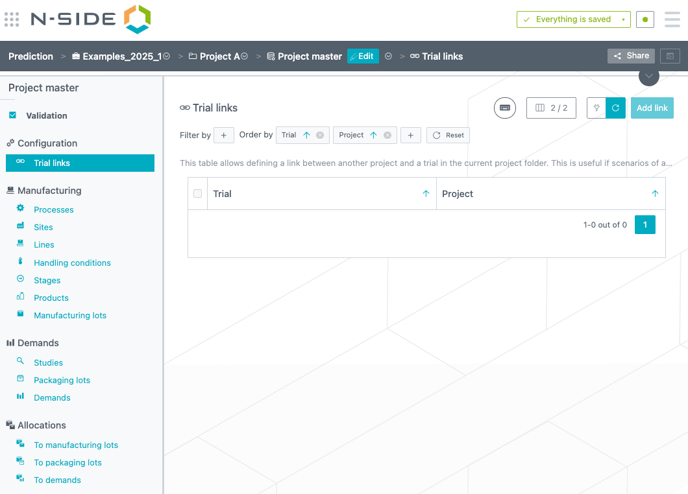Image resolution: width=688 pixels, height=494 pixels.
Task: Click the Share button
Action: (631, 56)
